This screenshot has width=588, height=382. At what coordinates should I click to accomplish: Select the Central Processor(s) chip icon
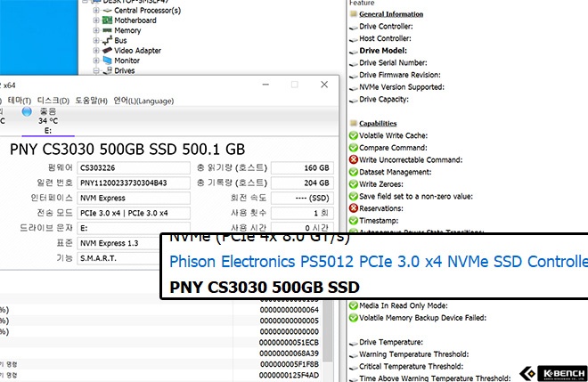pos(108,11)
